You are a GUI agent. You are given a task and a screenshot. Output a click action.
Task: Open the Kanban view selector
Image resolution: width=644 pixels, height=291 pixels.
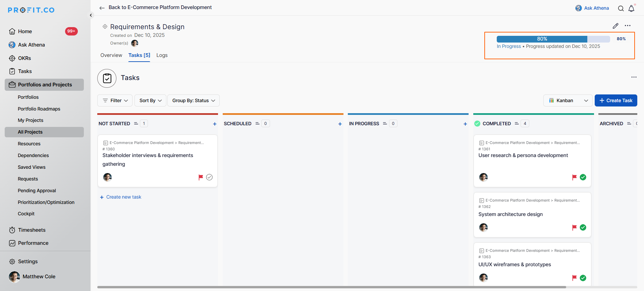(568, 100)
